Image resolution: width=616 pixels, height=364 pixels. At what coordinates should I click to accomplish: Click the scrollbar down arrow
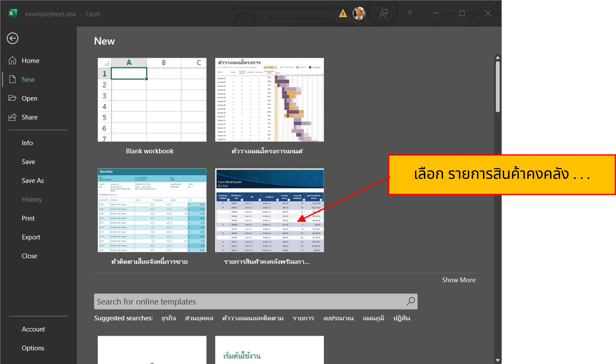click(497, 360)
